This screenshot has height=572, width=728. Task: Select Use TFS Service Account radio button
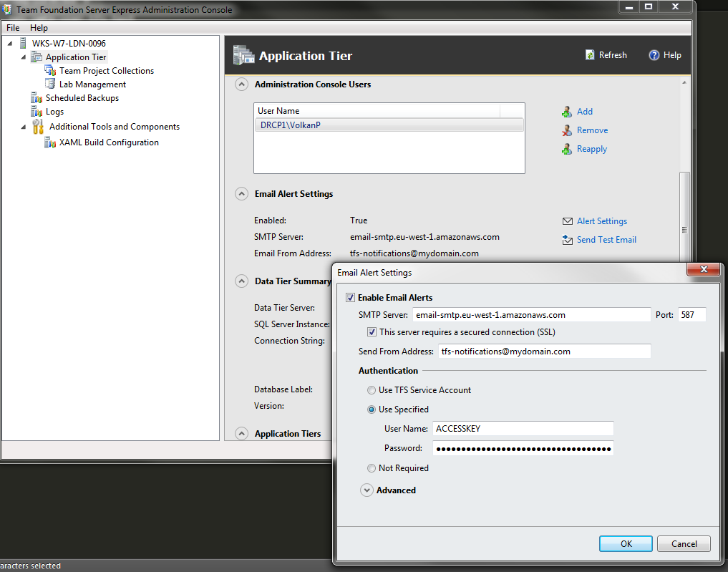371,390
